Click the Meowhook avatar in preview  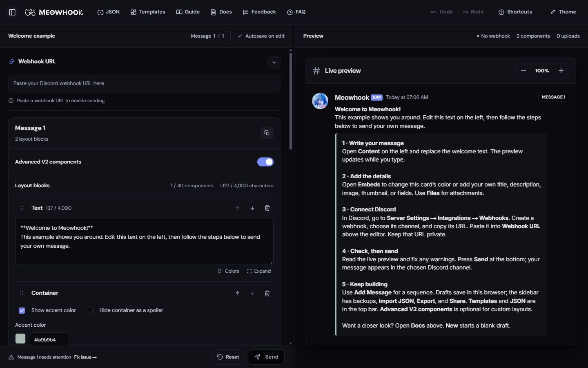[320, 101]
